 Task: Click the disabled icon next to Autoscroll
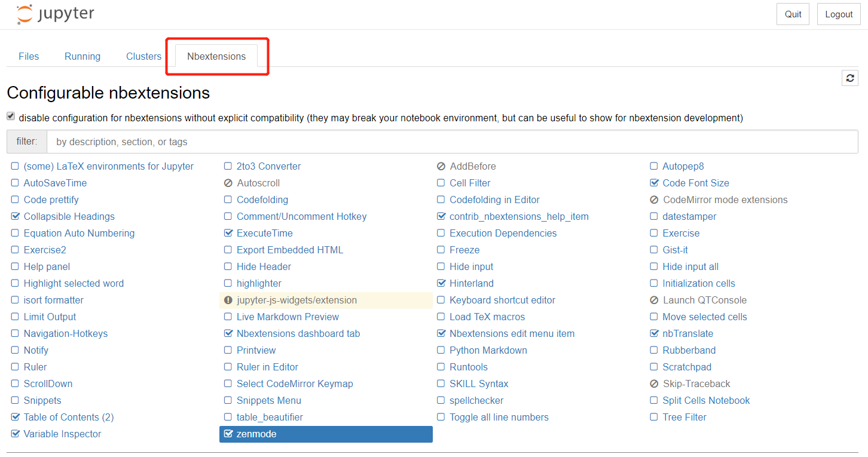click(228, 183)
